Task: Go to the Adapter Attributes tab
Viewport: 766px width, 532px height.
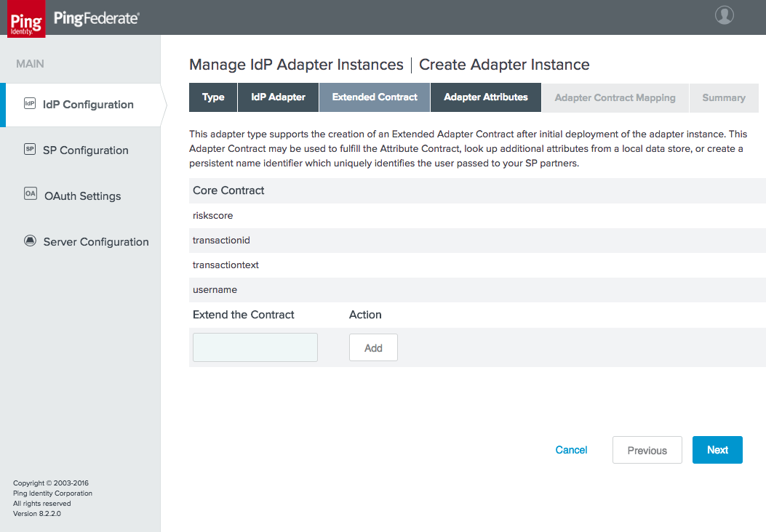Action: pos(486,97)
